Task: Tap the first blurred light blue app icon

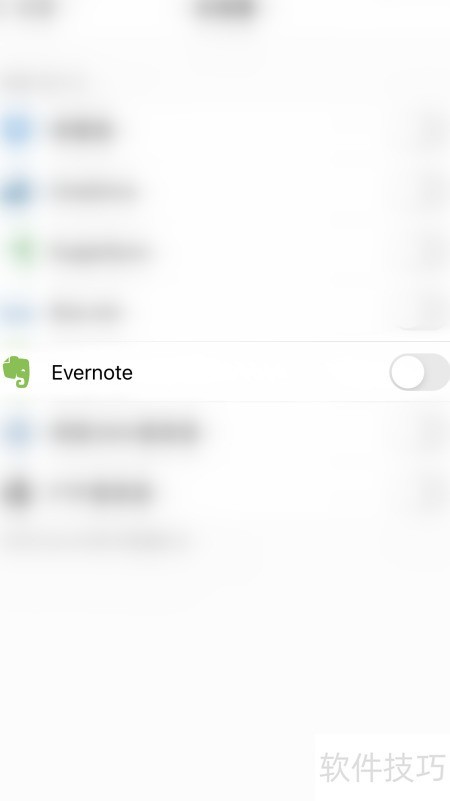Action: point(17,130)
